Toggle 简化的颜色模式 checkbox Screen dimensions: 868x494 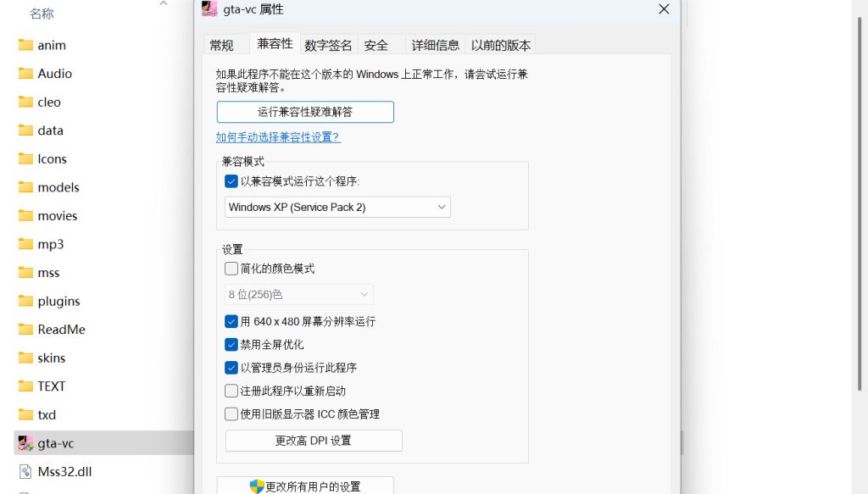pos(231,268)
